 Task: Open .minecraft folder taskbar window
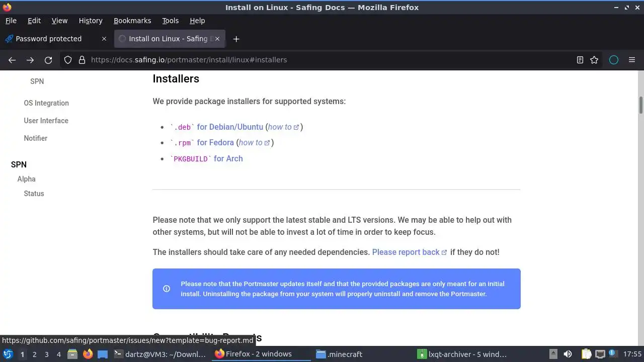pyautogui.click(x=363, y=354)
